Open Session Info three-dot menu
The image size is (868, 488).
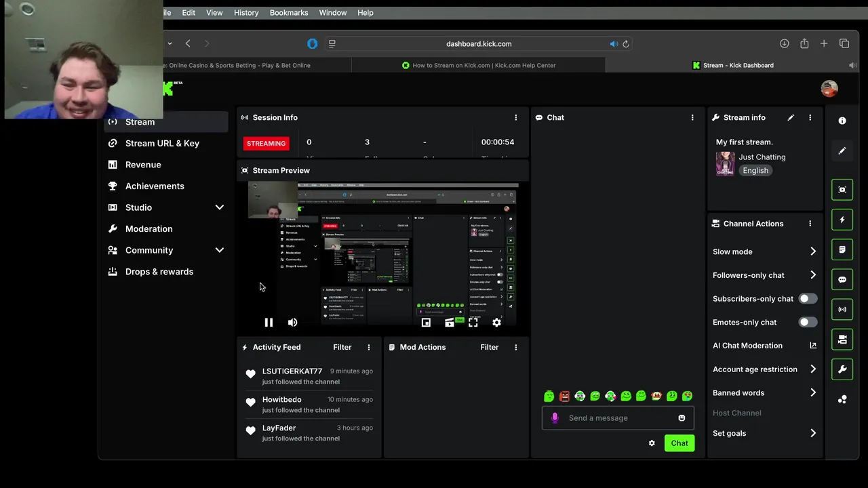click(516, 117)
